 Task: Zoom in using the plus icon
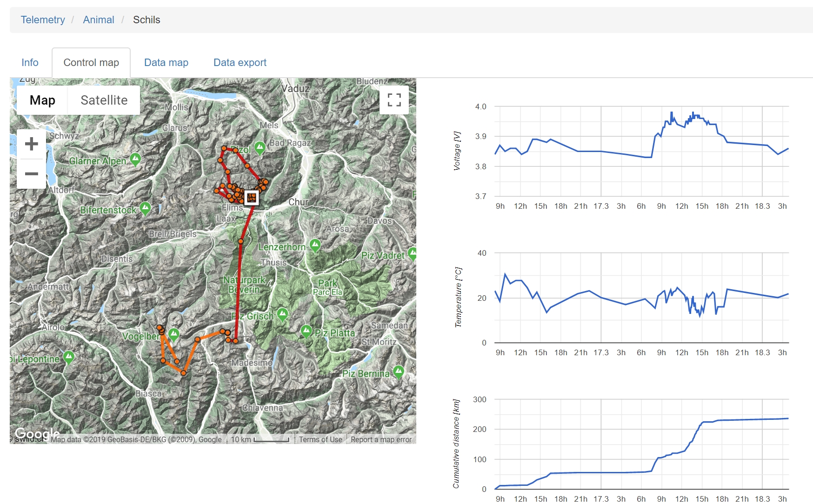(x=31, y=143)
